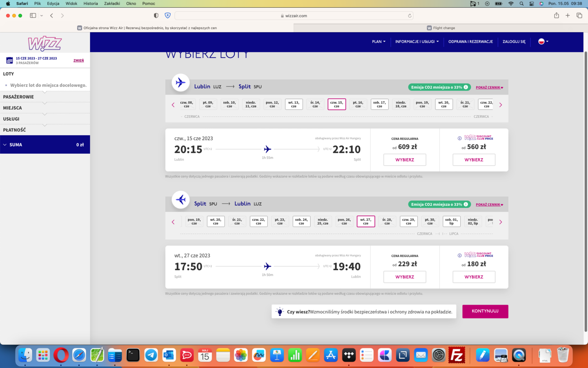Open the calendar icon beside travel dates
Viewport: 588px width, 368px height.
[9, 61]
